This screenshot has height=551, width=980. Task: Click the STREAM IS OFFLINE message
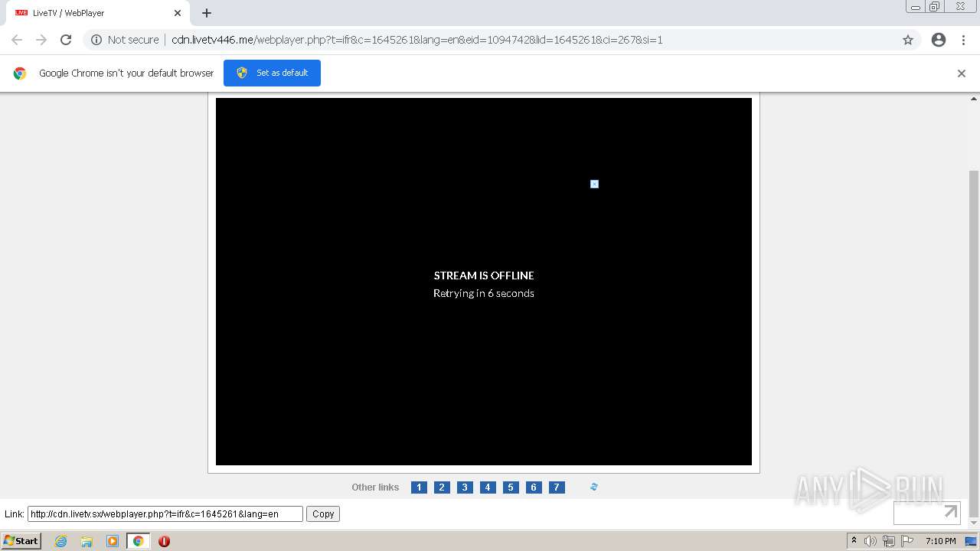[484, 275]
